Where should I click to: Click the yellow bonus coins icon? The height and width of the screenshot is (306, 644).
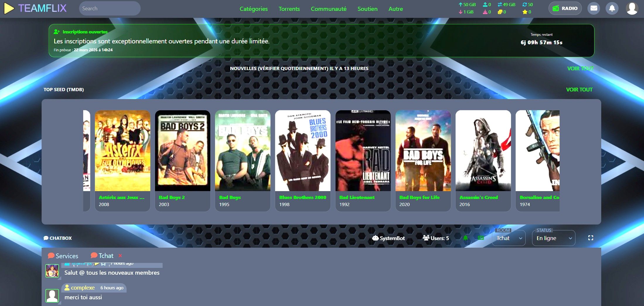point(500,12)
